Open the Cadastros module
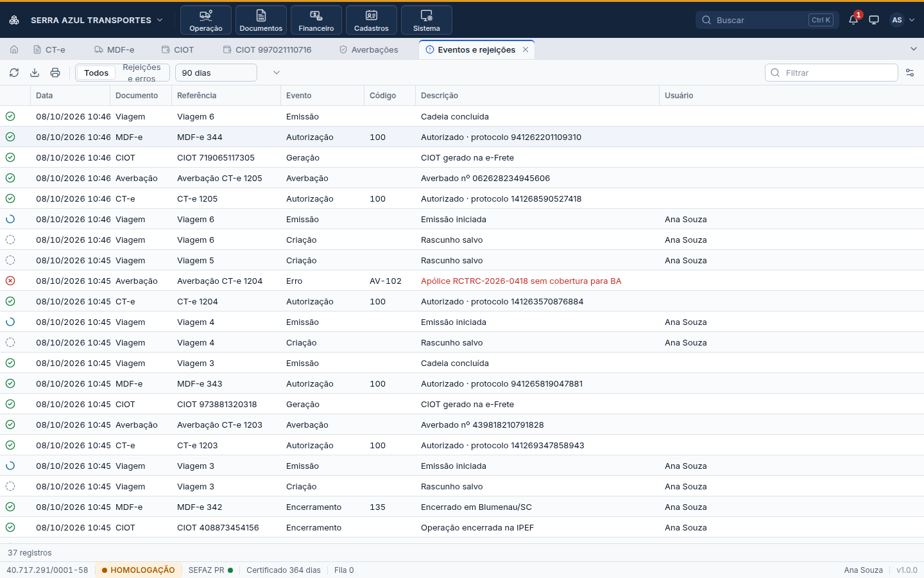 (372, 20)
